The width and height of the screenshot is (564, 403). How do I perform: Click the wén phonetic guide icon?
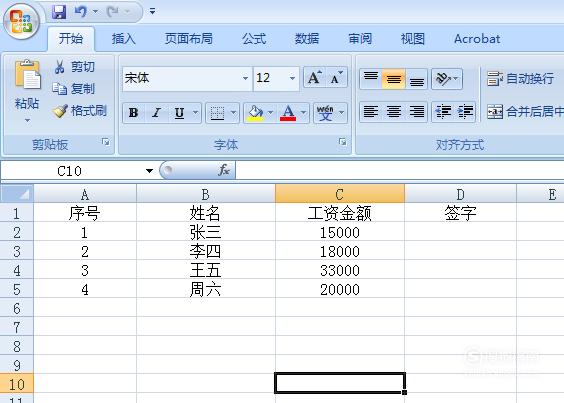326,113
